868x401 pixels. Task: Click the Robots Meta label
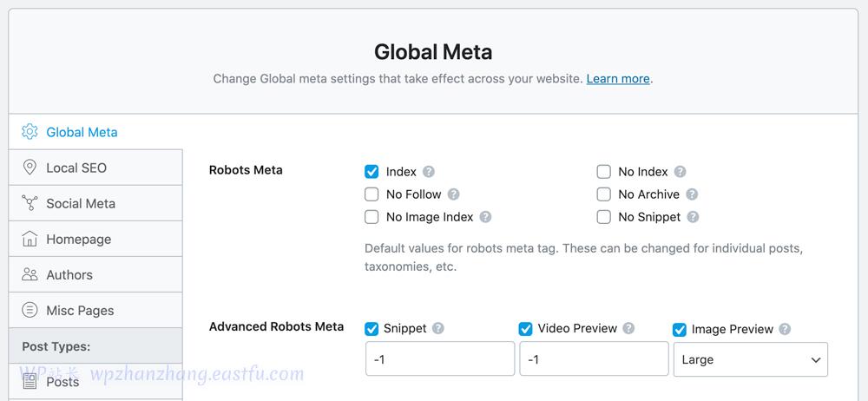pyautogui.click(x=246, y=170)
